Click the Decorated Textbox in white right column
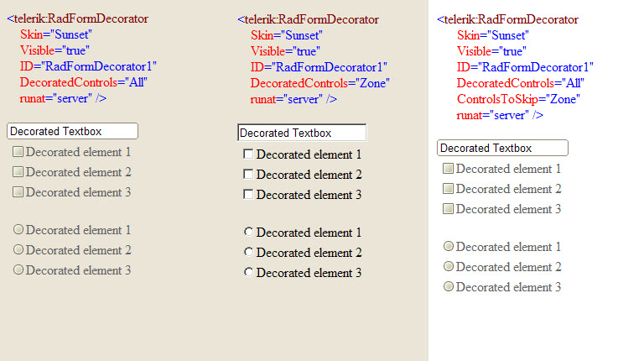Screen dimensions: 644x361 [503, 148]
